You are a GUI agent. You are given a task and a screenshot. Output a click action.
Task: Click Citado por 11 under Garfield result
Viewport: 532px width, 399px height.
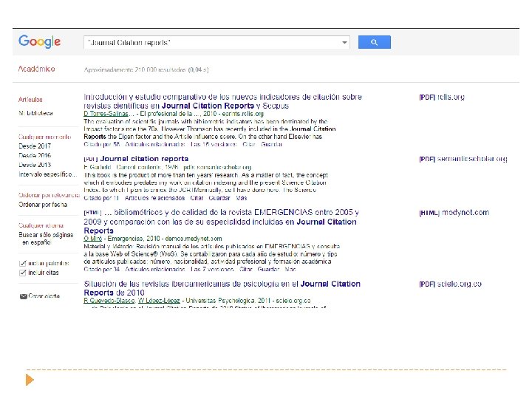(x=101, y=198)
